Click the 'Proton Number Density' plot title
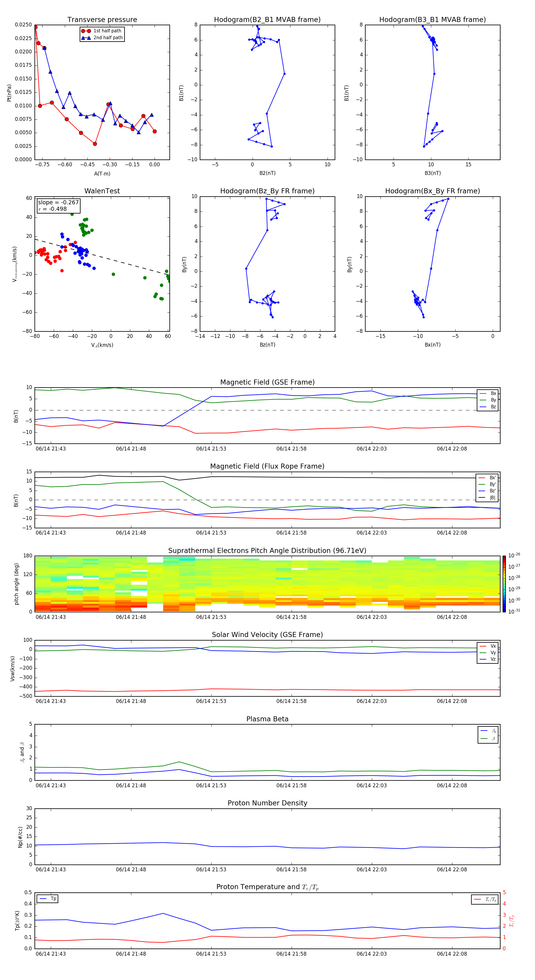 pyautogui.click(x=267, y=803)
